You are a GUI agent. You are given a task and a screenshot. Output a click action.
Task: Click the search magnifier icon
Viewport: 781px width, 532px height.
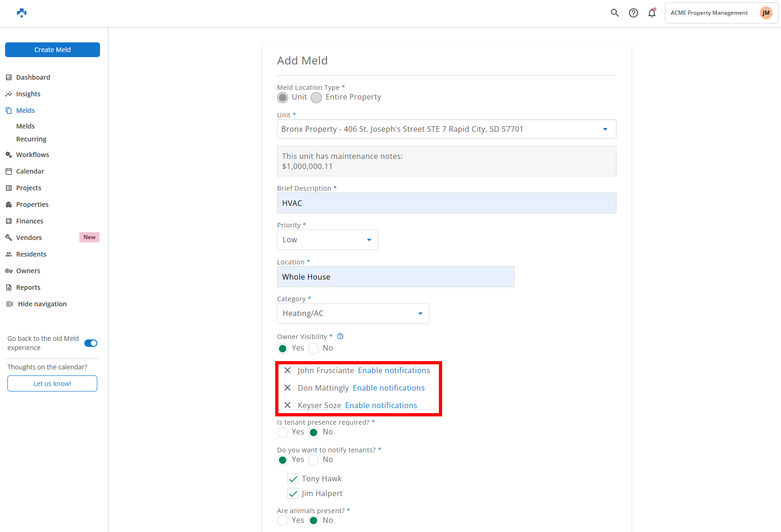pyautogui.click(x=615, y=13)
